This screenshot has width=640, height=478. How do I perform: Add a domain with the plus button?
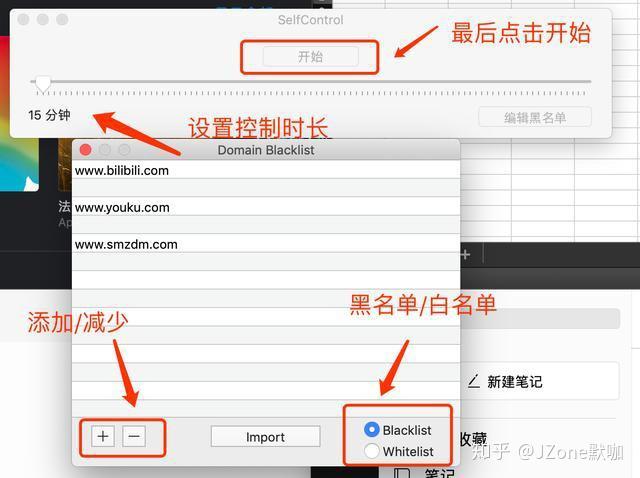103,436
